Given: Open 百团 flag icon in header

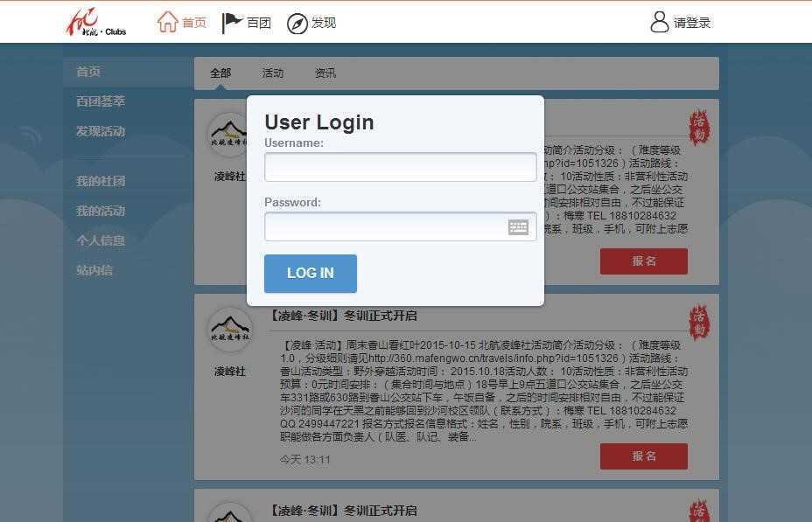Looking at the screenshot, I should 232,23.
